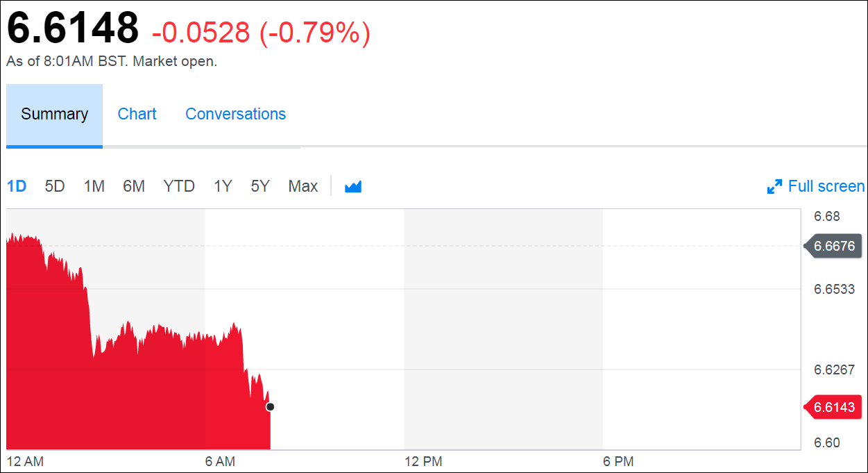The width and height of the screenshot is (868, 473).
Task: Click the red -0.0528 (-0.79%) change
Action: click(x=261, y=33)
